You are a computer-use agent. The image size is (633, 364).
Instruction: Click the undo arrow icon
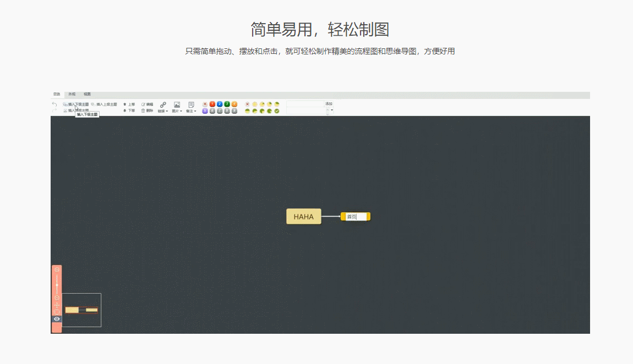(x=54, y=104)
